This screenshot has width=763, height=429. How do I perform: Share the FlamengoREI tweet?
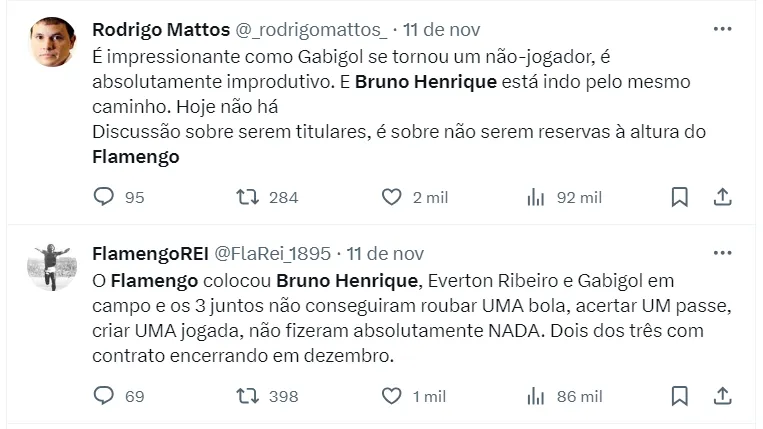(x=722, y=396)
